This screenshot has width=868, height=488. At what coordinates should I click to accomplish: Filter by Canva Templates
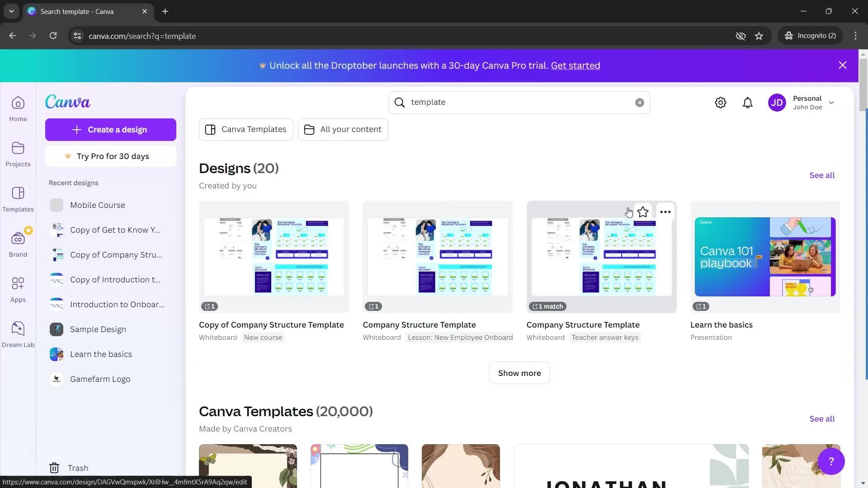(246, 130)
